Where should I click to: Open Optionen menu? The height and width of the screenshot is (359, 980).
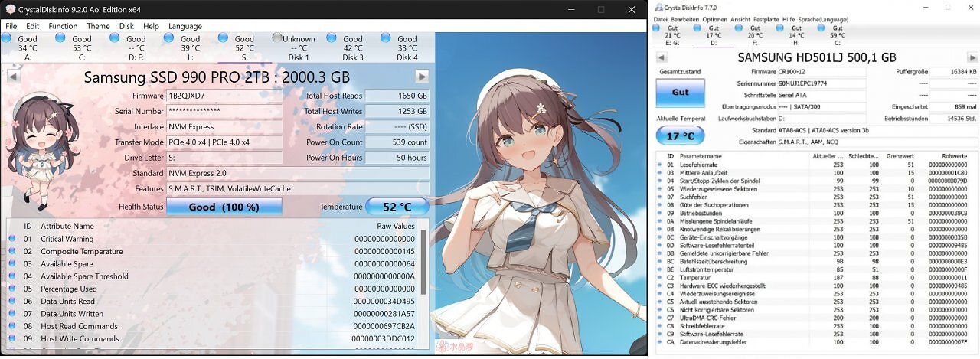point(714,18)
